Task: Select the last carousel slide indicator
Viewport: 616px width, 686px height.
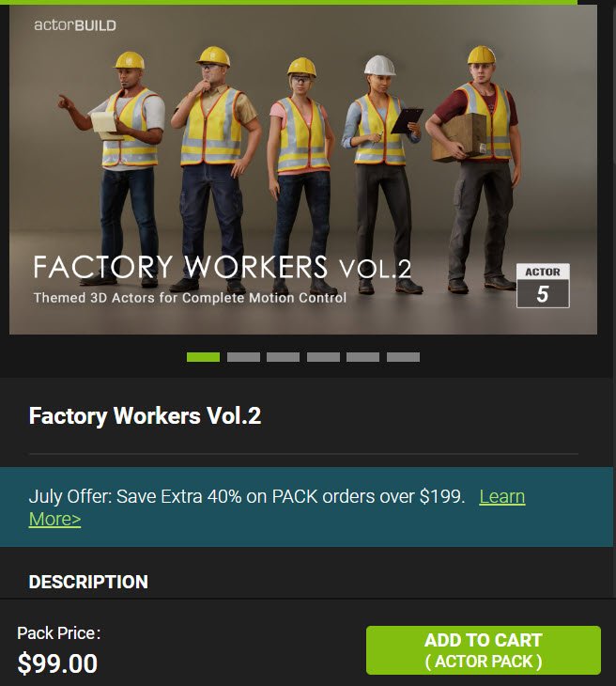Action: (403, 357)
